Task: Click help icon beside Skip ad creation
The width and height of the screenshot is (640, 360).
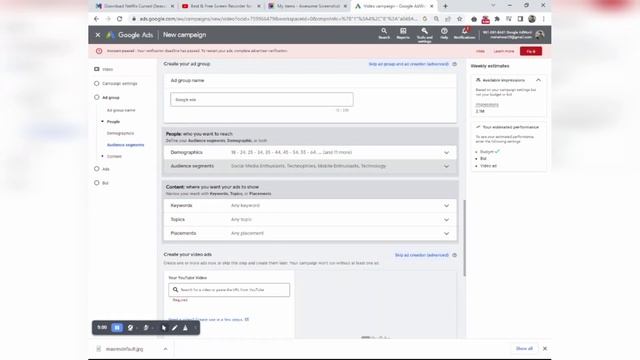Action: [454, 255]
